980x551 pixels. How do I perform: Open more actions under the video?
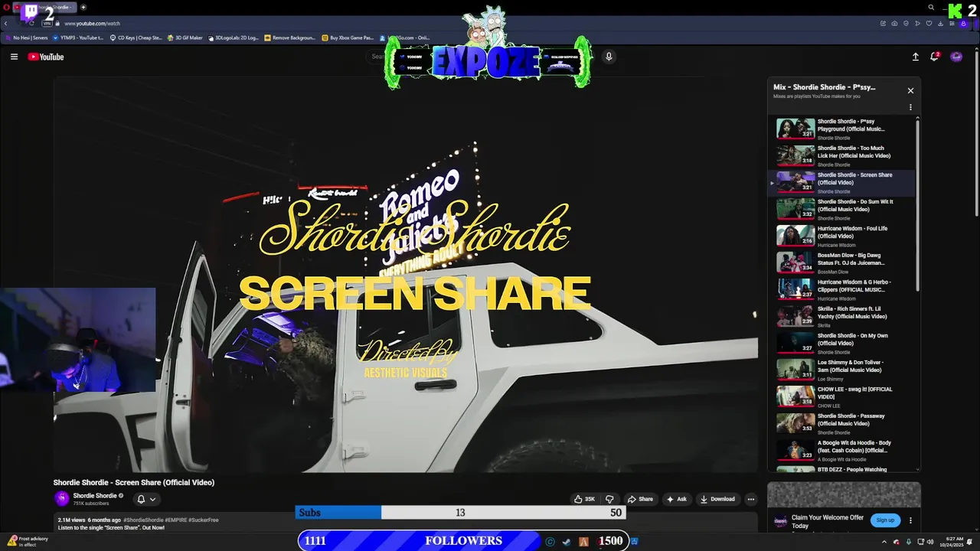point(750,499)
